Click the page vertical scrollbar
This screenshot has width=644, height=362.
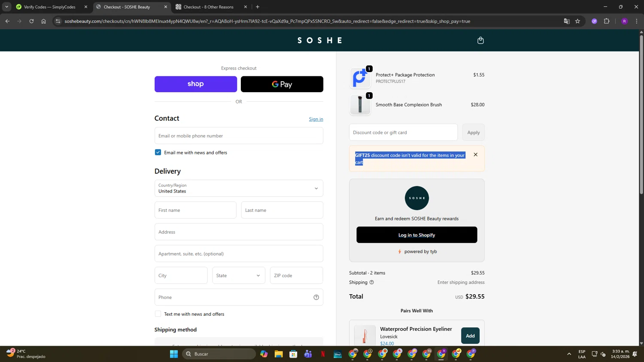(x=641, y=114)
